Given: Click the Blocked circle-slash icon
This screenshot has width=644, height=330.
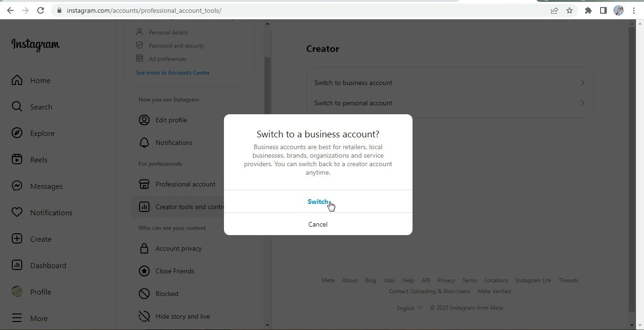Looking at the screenshot, I should (x=144, y=294).
